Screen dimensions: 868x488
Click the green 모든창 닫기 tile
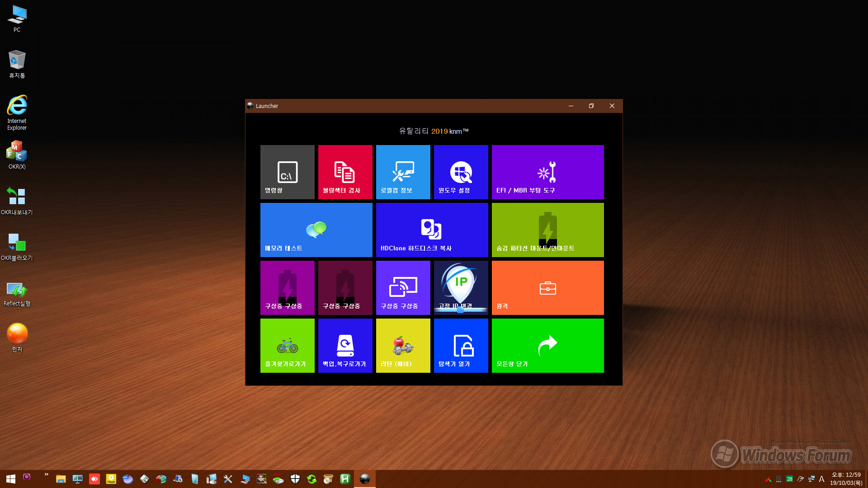(547, 346)
